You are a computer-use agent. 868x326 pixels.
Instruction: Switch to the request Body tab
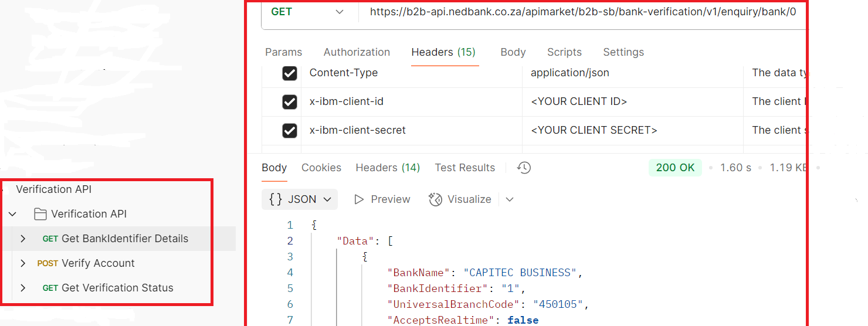(513, 52)
